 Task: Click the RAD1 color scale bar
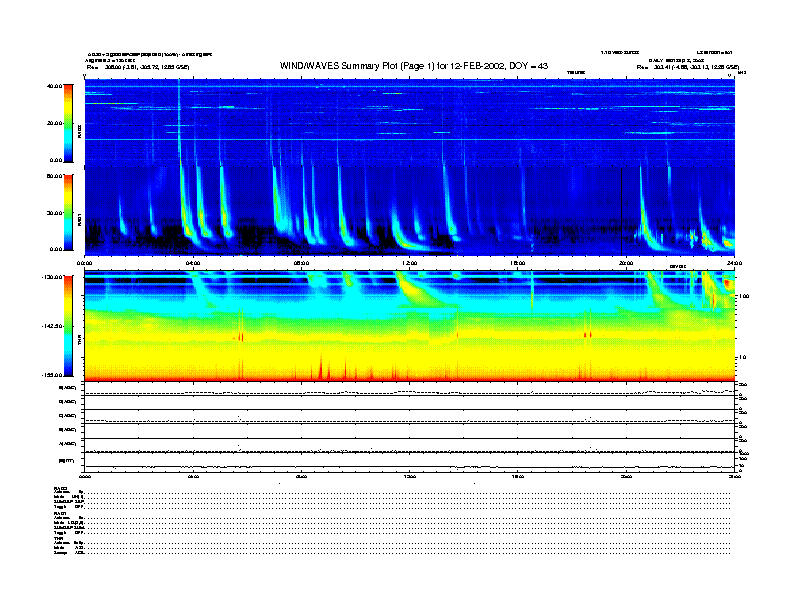tap(68, 212)
